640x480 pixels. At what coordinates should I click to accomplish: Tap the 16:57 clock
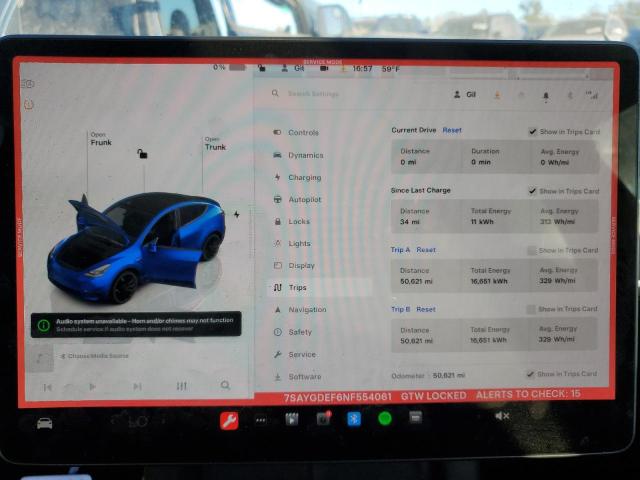pyautogui.click(x=362, y=69)
